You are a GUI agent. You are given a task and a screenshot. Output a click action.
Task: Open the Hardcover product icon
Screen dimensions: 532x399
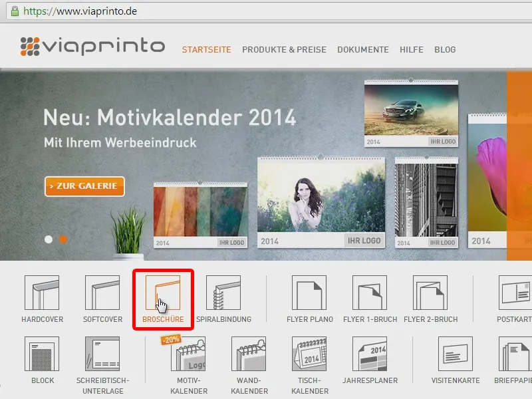pyautogui.click(x=42, y=293)
